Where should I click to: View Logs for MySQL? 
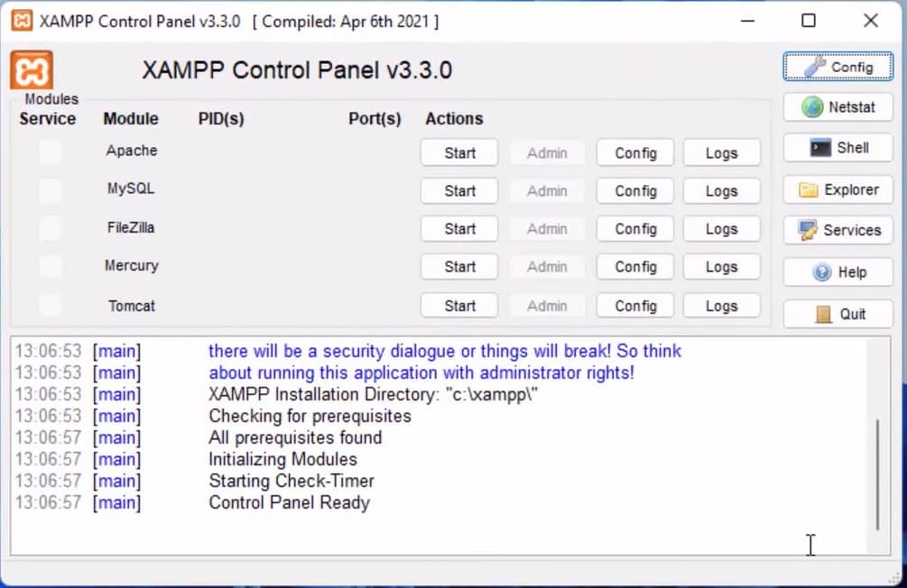coord(721,190)
